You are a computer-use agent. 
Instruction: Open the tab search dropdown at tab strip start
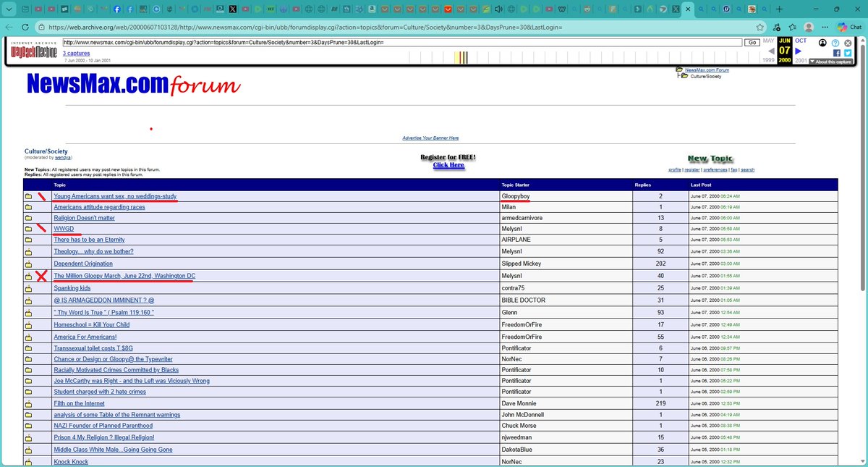(8, 9)
